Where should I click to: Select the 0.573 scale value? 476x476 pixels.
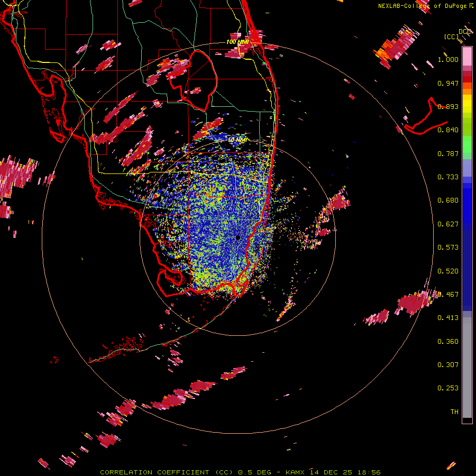point(448,248)
